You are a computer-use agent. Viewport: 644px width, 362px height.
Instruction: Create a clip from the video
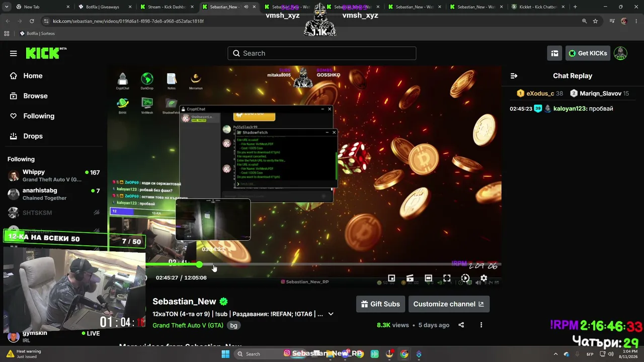click(x=410, y=278)
